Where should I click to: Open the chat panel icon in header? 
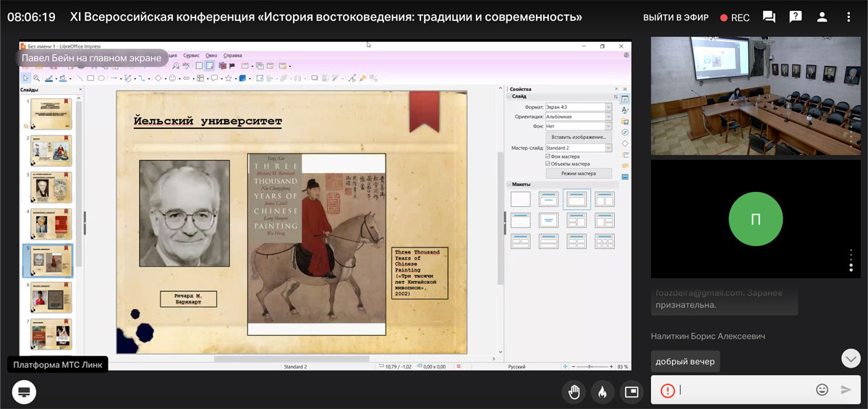769,17
